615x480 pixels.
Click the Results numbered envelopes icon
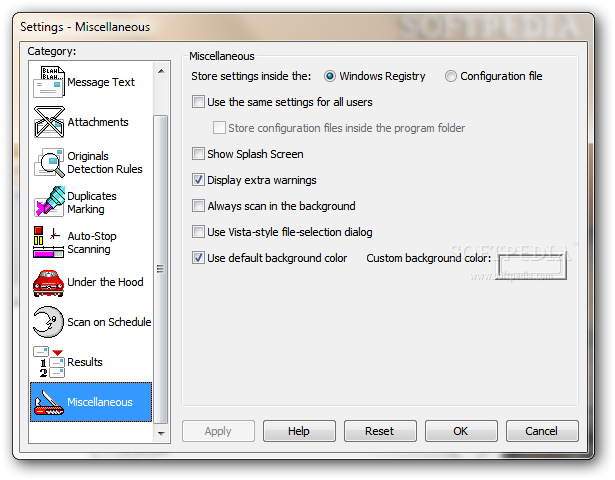49,362
